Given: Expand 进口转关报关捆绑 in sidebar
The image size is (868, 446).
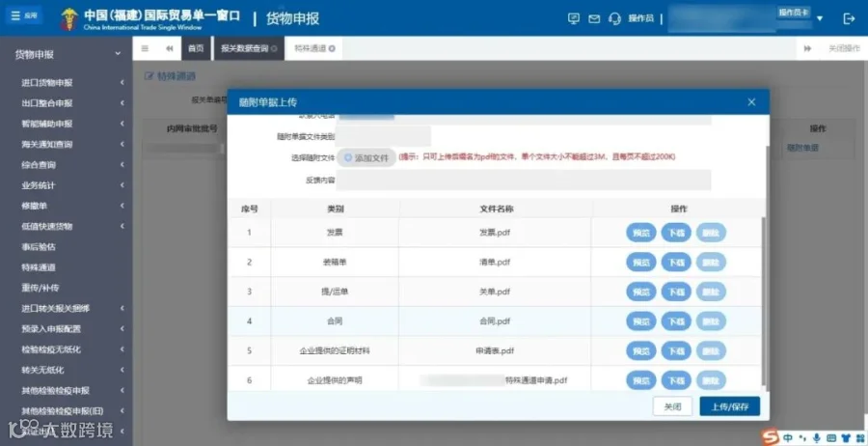Looking at the screenshot, I should coord(67,308).
